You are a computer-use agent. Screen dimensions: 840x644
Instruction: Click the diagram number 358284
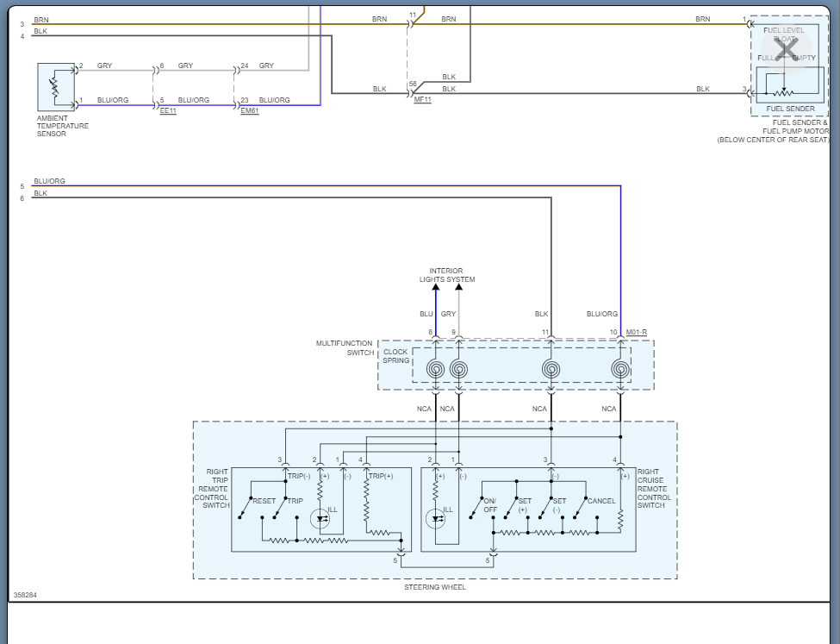coord(25,595)
